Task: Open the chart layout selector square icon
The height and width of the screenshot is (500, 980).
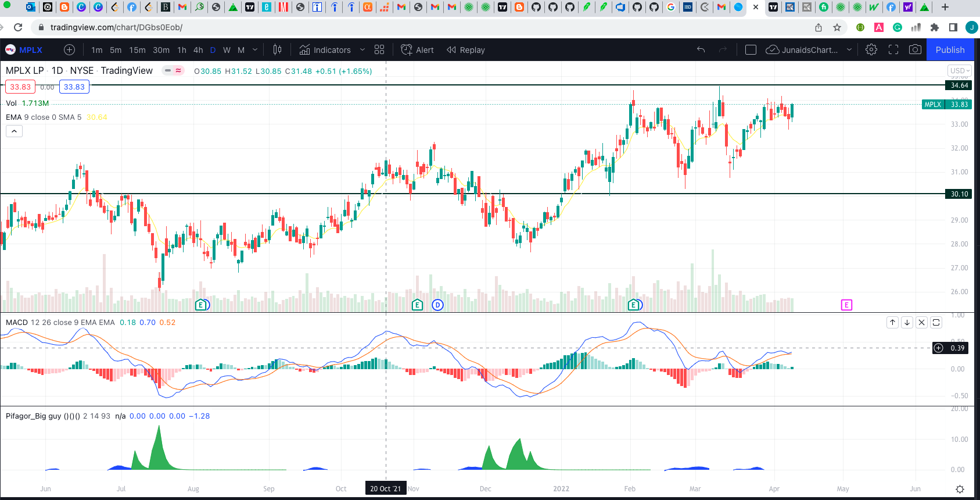Action: [x=751, y=50]
